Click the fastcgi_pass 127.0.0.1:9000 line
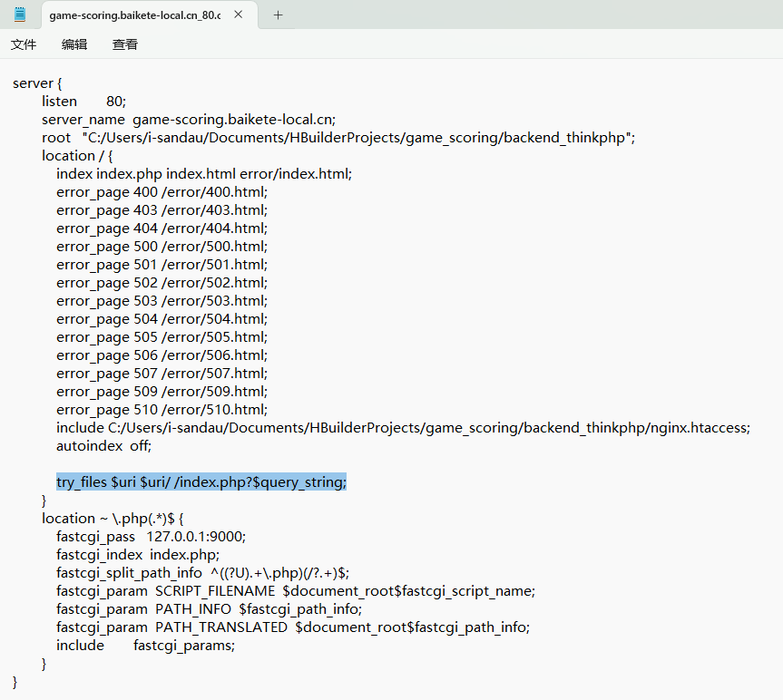Viewport: 783px width, 700px height. point(151,537)
